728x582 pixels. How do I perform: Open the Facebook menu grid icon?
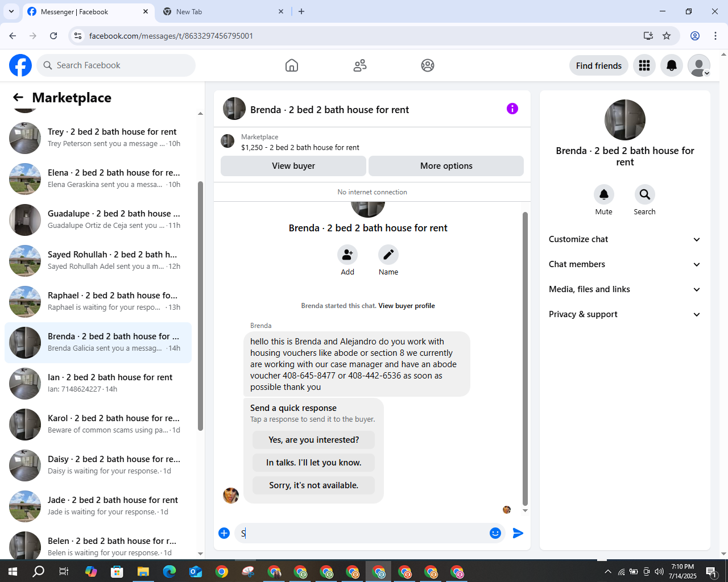644,65
